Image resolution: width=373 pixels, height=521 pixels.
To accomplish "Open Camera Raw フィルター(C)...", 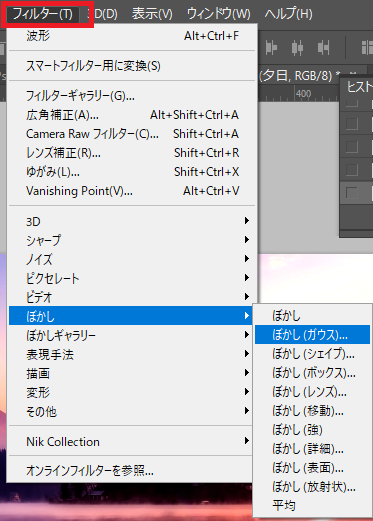I will 132,134.
